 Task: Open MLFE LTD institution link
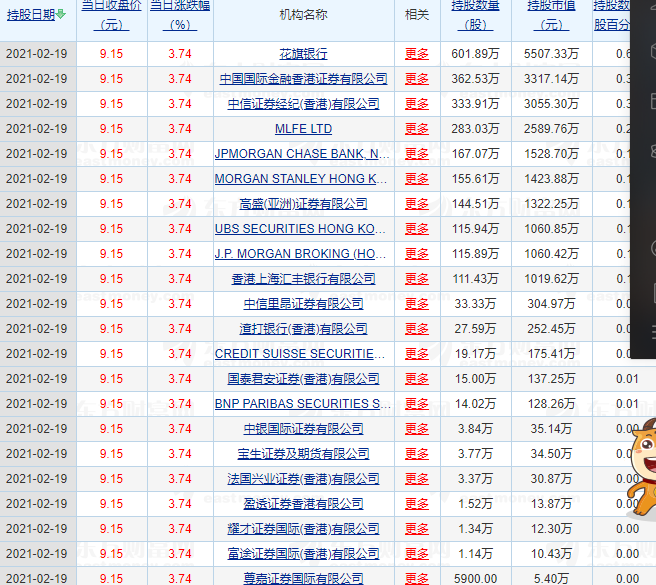303,129
